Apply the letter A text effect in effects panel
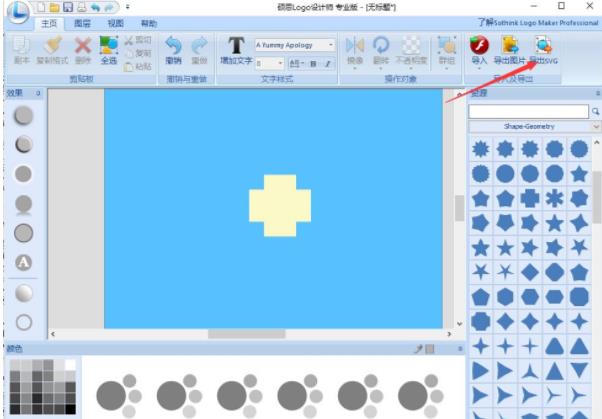The height and width of the screenshot is (419, 602). click(23, 262)
